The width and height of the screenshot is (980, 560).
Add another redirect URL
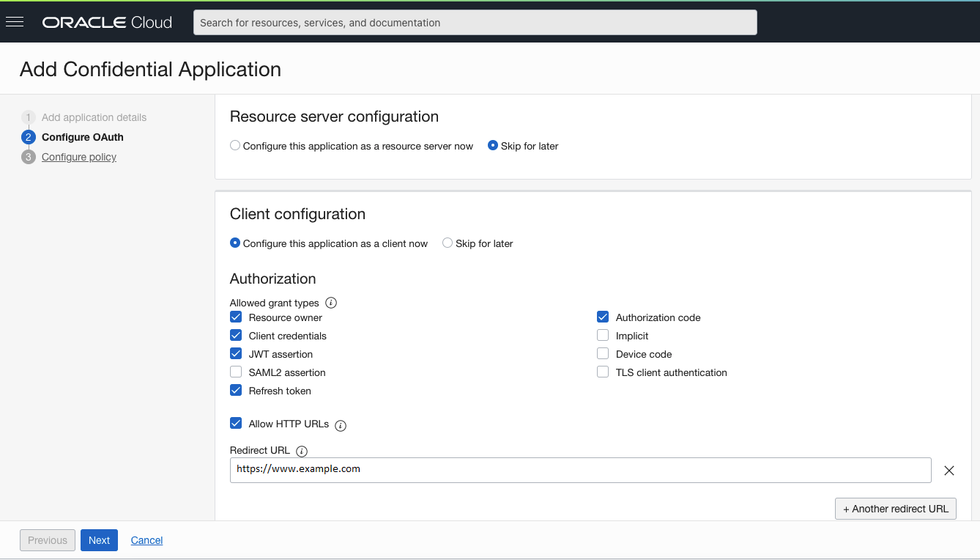point(895,509)
